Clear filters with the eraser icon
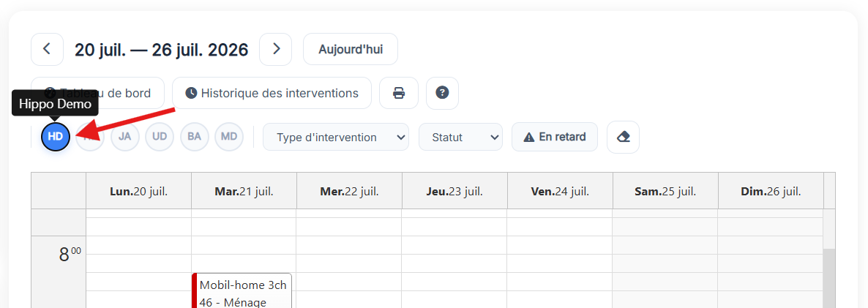 click(x=624, y=137)
